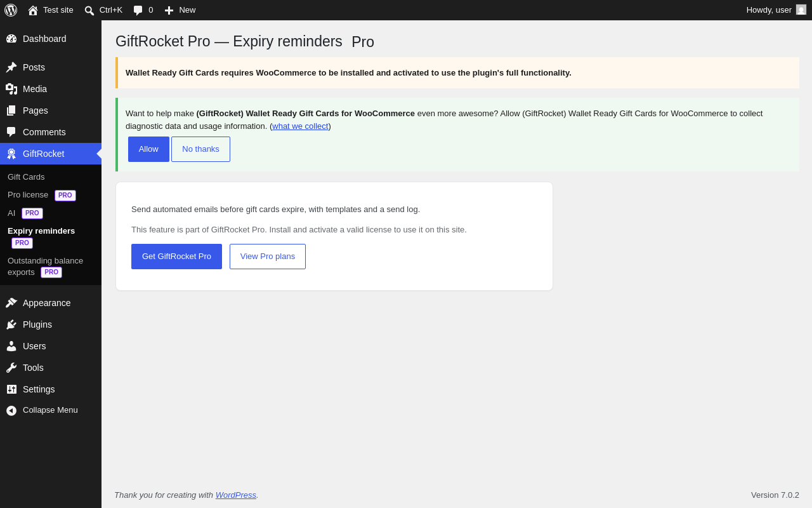812x508 pixels.
Task: Click the New plus icon
Action: coord(169,10)
